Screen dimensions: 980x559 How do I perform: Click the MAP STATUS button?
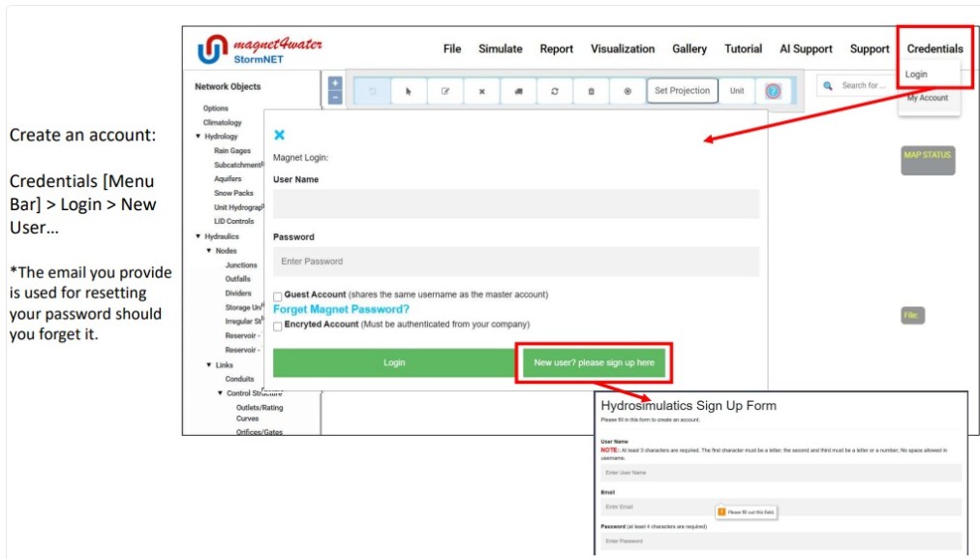click(928, 161)
